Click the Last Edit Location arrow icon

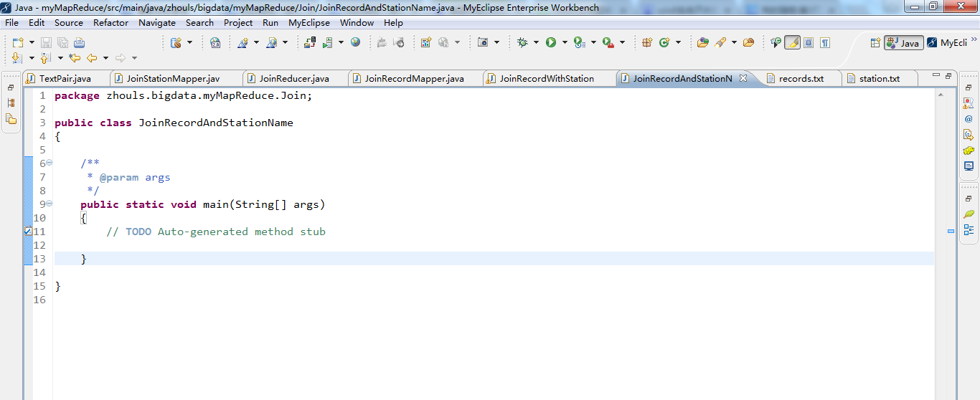[75, 58]
